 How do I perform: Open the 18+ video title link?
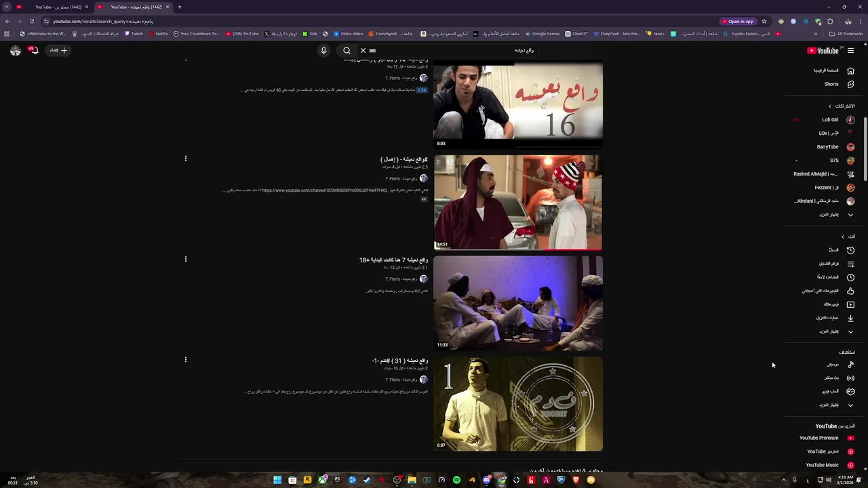point(393,260)
